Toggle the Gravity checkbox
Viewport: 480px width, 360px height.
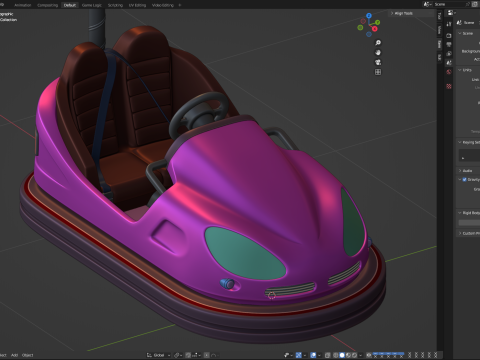(464, 179)
